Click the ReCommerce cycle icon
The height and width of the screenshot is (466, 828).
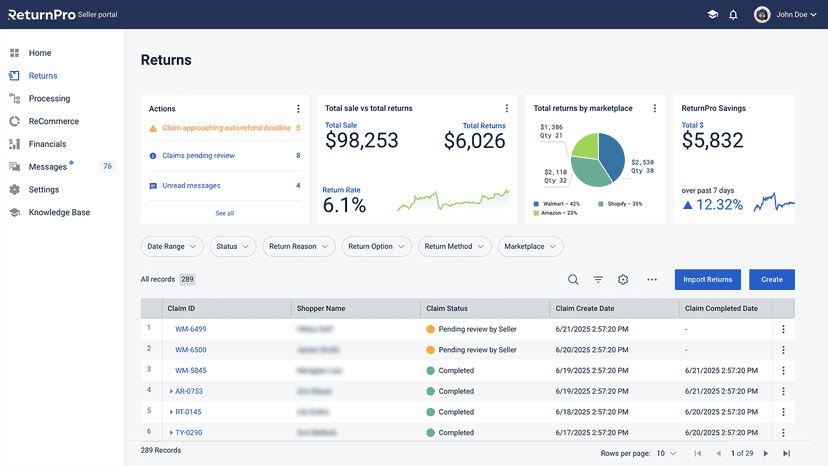pos(14,121)
